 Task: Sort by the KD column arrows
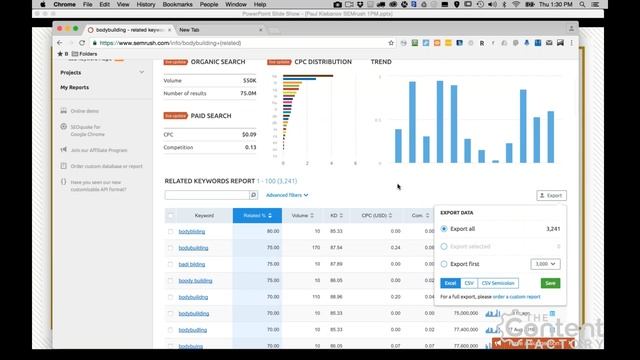click(341, 216)
